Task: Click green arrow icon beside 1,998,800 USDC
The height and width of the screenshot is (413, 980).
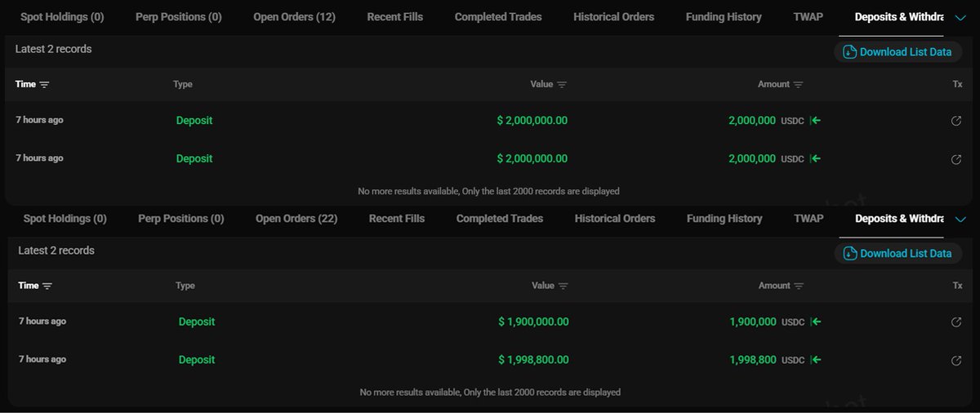Action: (x=816, y=360)
